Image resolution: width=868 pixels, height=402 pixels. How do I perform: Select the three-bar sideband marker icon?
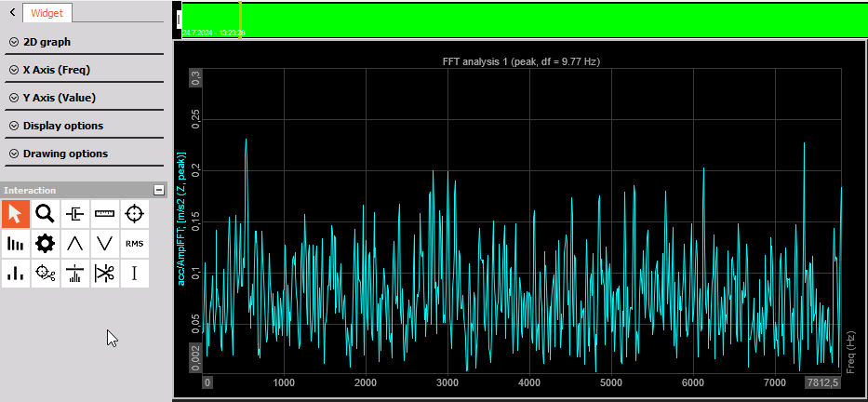[16, 274]
